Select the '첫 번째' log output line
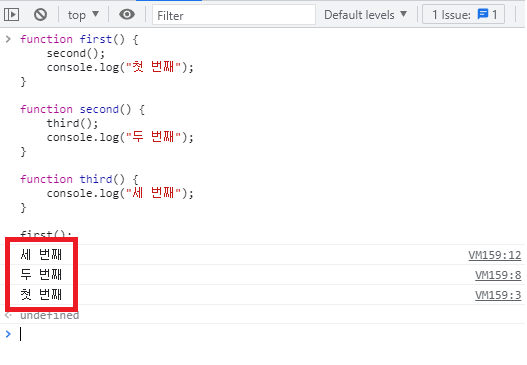Viewport: 527px width, 365px height. point(41,294)
